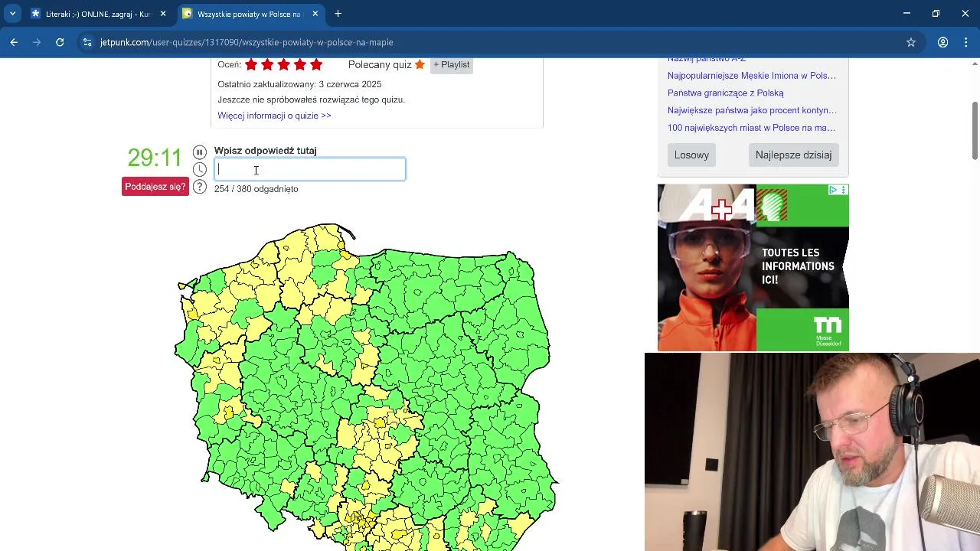Open Chrome three-dot menu
The width and height of the screenshot is (980, 551).
tap(967, 42)
